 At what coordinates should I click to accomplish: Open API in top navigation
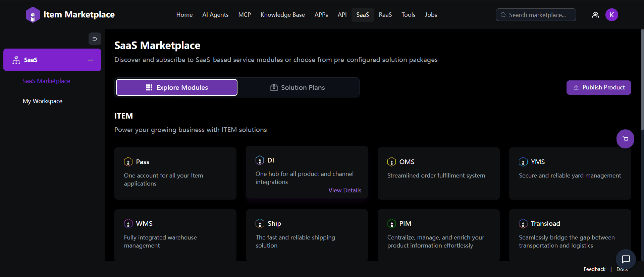pyautogui.click(x=342, y=15)
